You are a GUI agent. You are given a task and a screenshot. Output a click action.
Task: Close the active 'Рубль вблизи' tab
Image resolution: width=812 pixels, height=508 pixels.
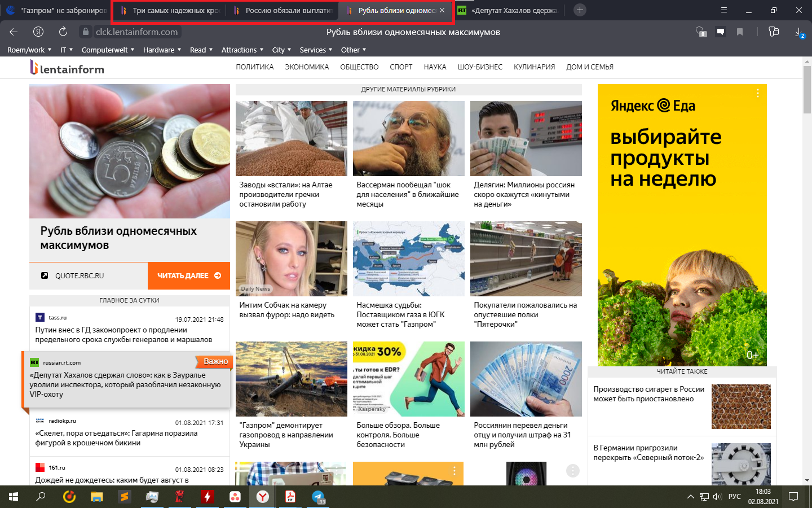(442, 10)
